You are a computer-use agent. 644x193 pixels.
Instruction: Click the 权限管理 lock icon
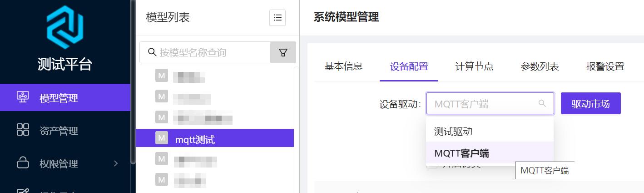click(23, 163)
